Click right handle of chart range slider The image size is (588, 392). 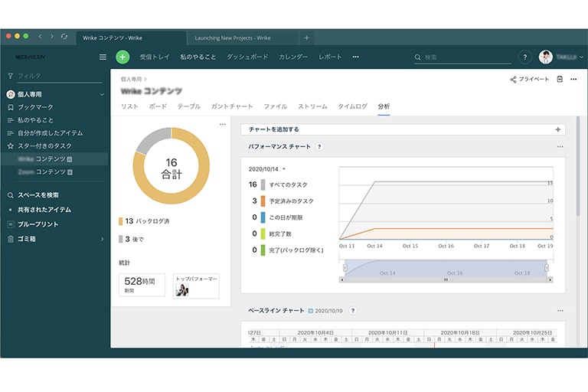pos(547,268)
